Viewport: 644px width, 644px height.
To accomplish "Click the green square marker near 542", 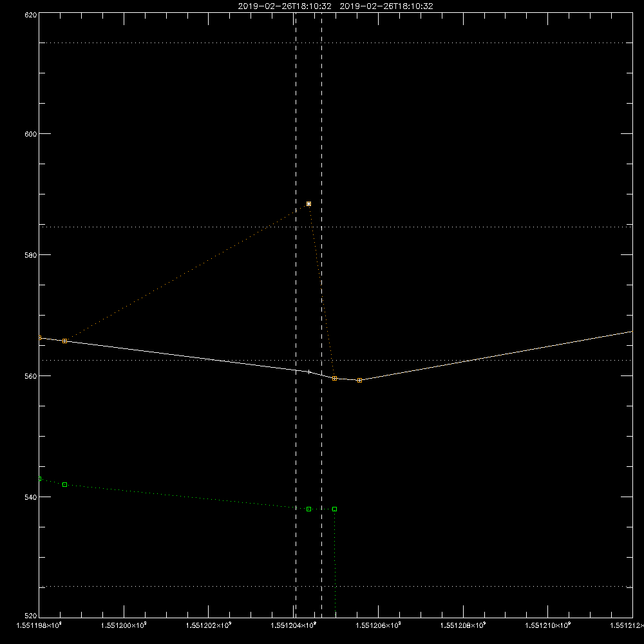I will pyautogui.click(x=64, y=485).
